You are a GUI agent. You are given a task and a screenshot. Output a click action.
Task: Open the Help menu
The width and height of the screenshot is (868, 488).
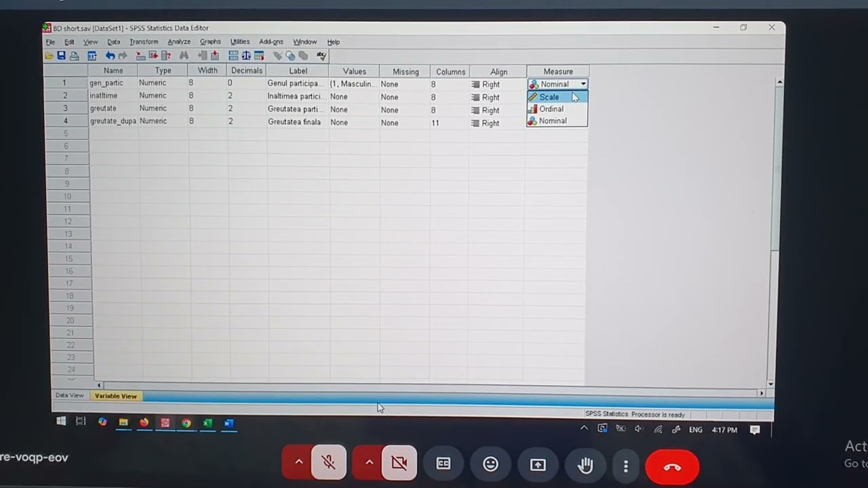click(x=334, y=42)
